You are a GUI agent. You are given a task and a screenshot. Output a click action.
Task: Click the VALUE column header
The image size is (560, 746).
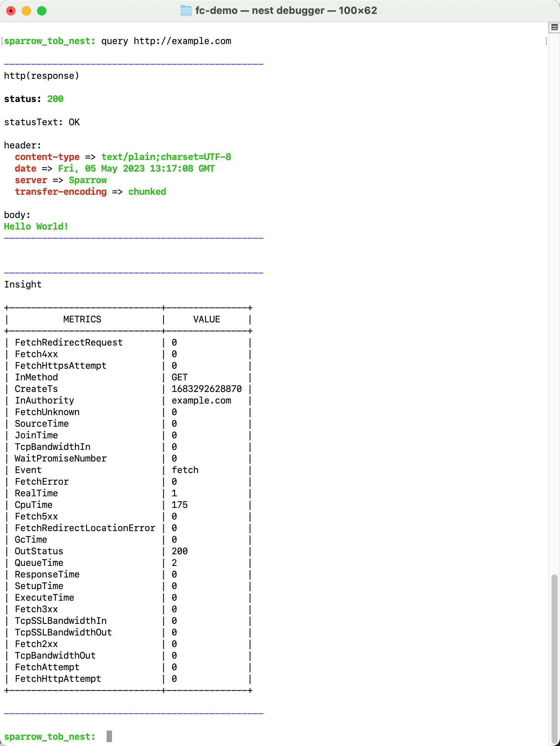pyautogui.click(x=207, y=319)
